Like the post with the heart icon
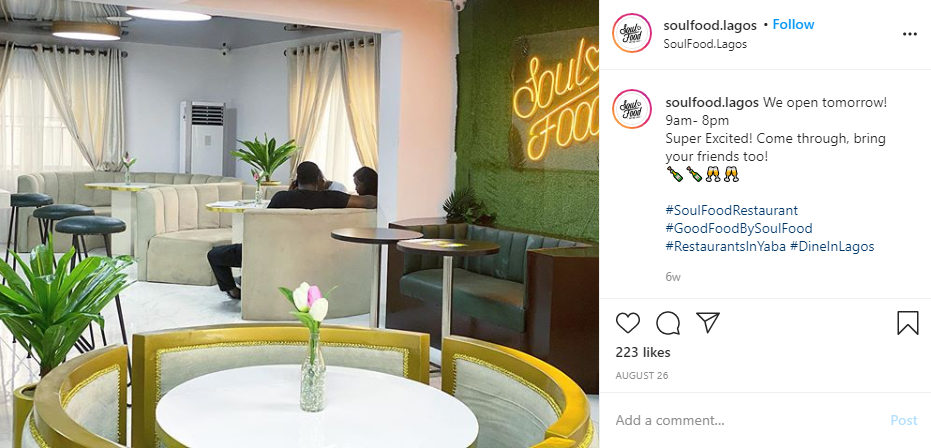The width and height of the screenshot is (931, 448). (628, 323)
